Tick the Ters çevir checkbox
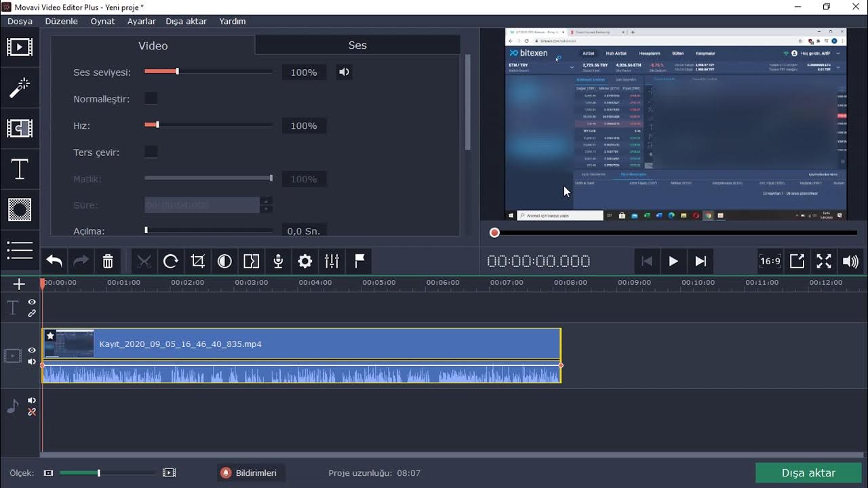The width and height of the screenshot is (868, 488). click(151, 152)
